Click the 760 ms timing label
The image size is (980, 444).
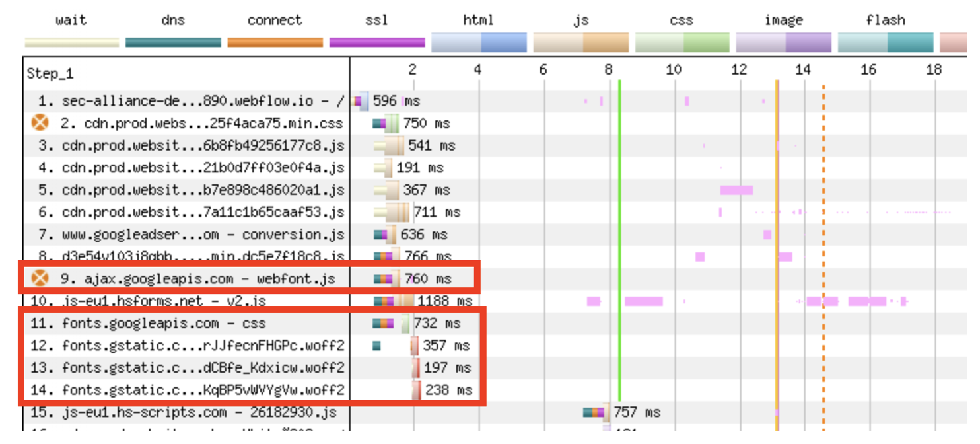click(x=428, y=279)
